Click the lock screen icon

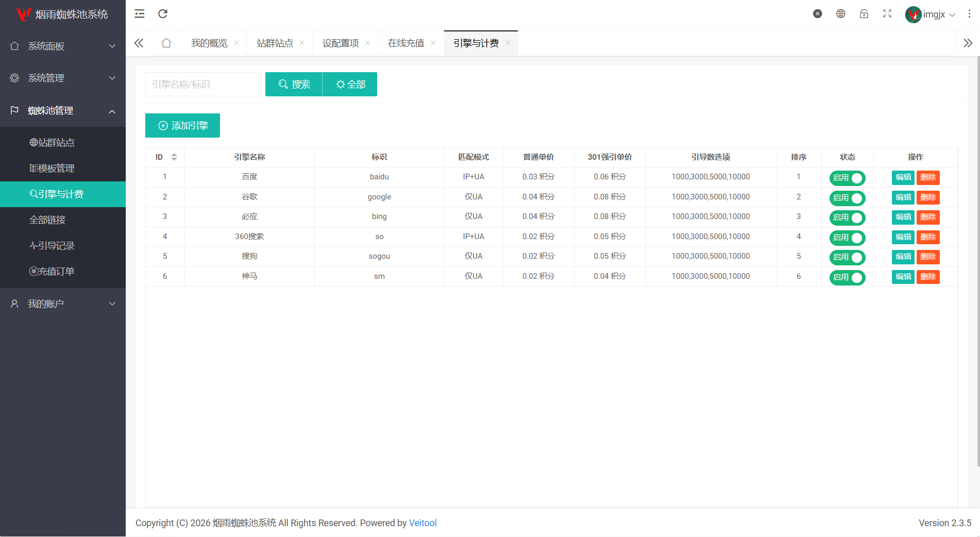coord(864,14)
